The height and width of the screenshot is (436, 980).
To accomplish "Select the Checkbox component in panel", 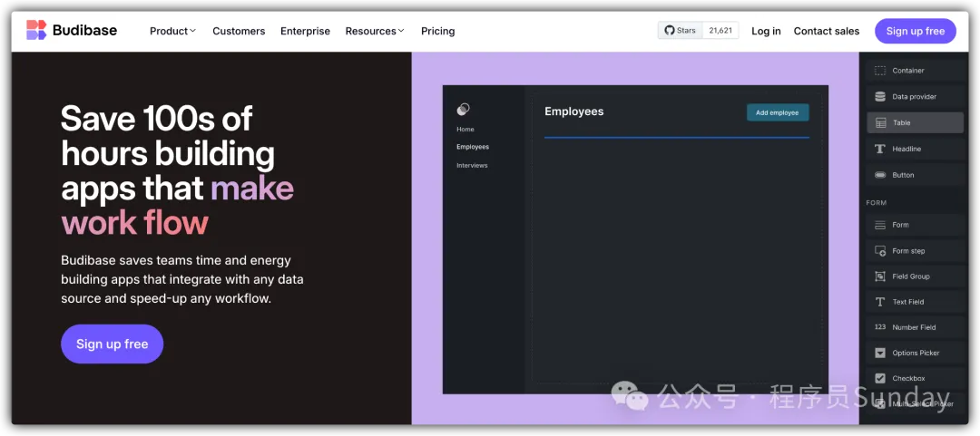I will (x=907, y=378).
